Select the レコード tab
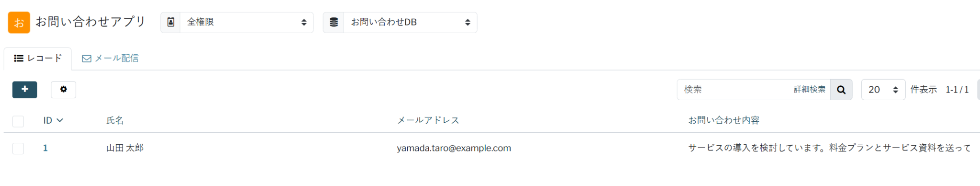The width and height of the screenshot is (980, 186). [38, 58]
